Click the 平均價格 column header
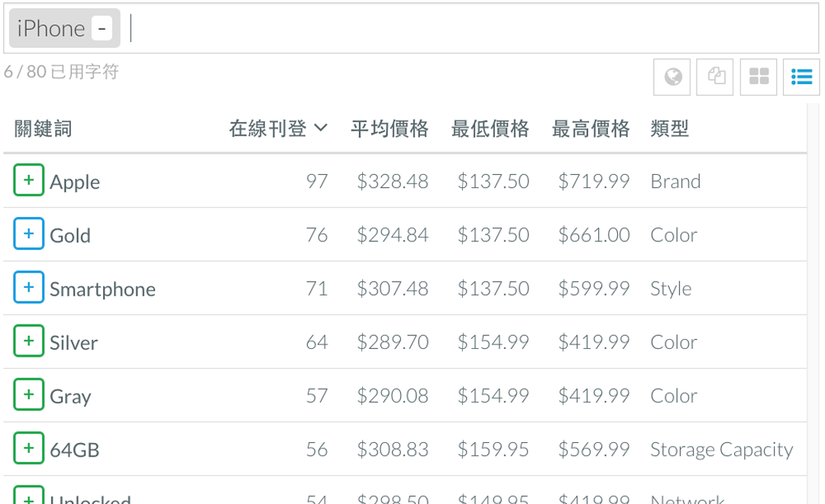 390,128
